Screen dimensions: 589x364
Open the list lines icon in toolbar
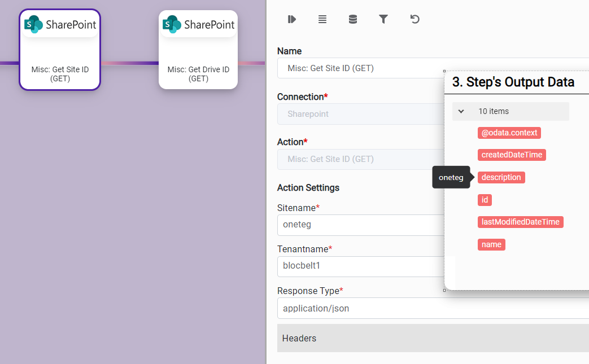(322, 20)
